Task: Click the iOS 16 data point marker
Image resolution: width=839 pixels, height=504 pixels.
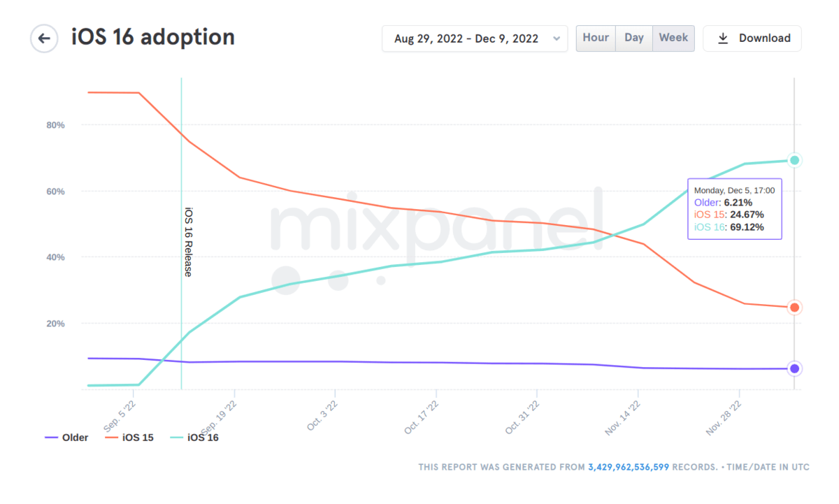Action: pyautogui.click(x=794, y=160)
